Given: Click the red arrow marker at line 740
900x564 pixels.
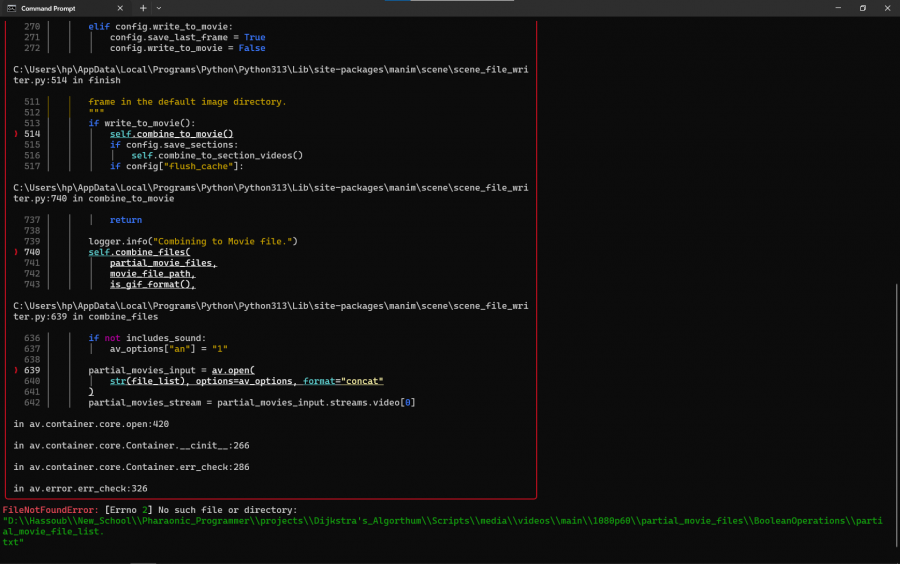Looking at the screenshot, I should tap(17, 252).
